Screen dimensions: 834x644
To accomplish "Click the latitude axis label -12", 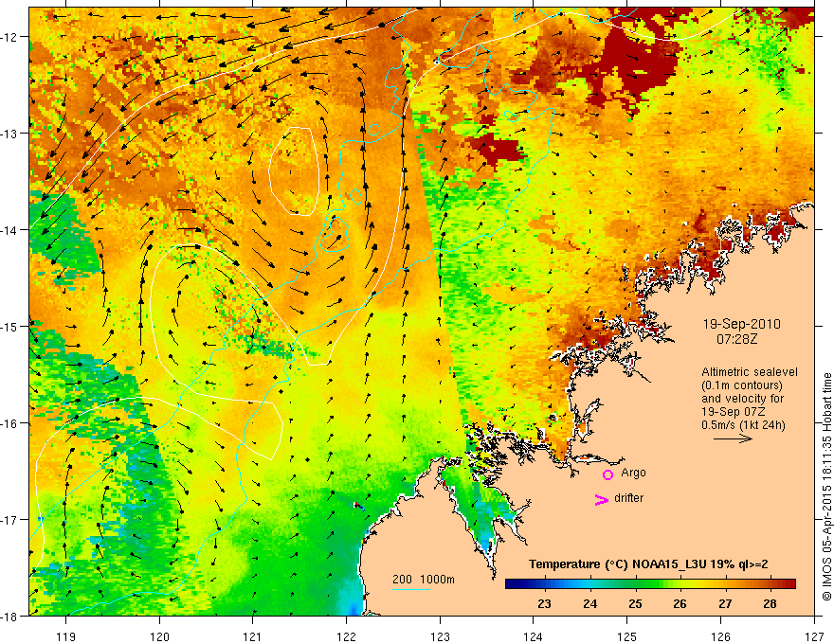I will (x=9, y=37).
